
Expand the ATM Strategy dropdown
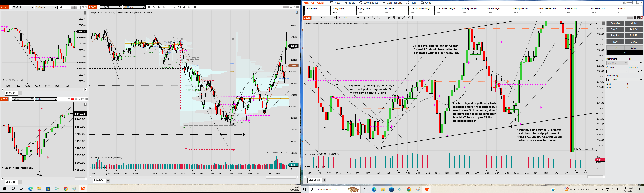pyautogui.click(x=625, y=80)
